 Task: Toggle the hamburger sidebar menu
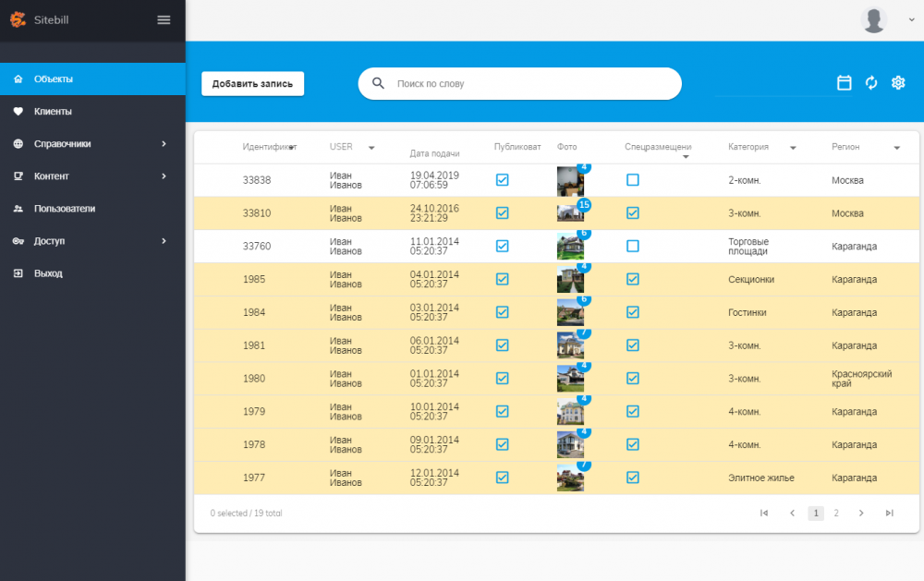pos(164,20)
